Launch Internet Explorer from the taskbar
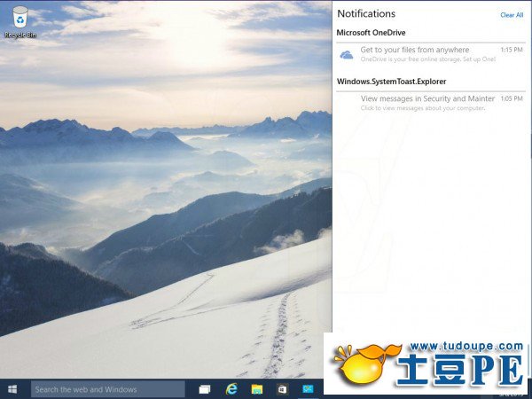 [x=231, y=389]
